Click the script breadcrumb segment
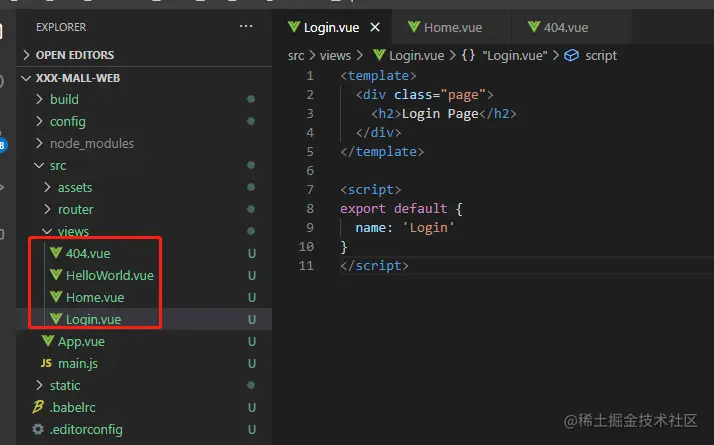This screenshot has width=714, height=445. pos(601,56)
